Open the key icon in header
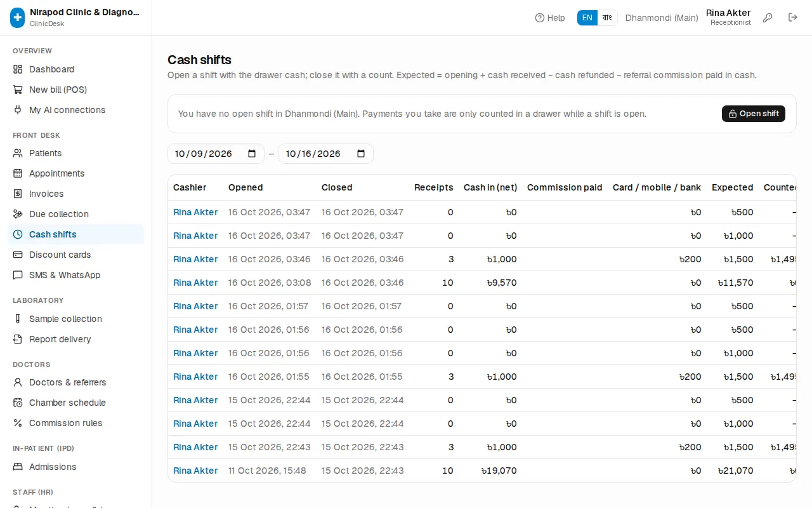 [x=768, y=18]
